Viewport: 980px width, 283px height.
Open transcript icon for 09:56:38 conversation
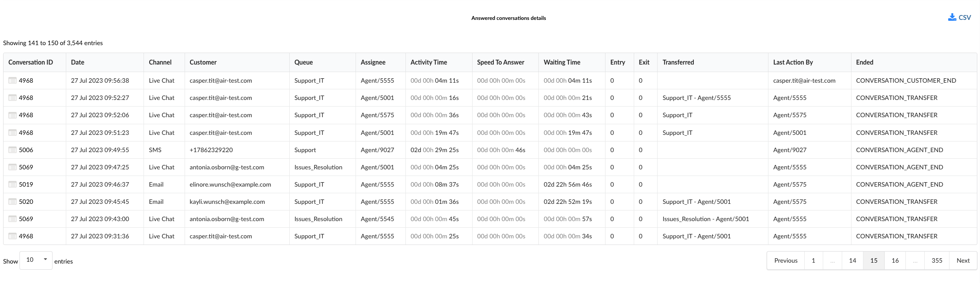pyautogui.click(x=12, y=80)
